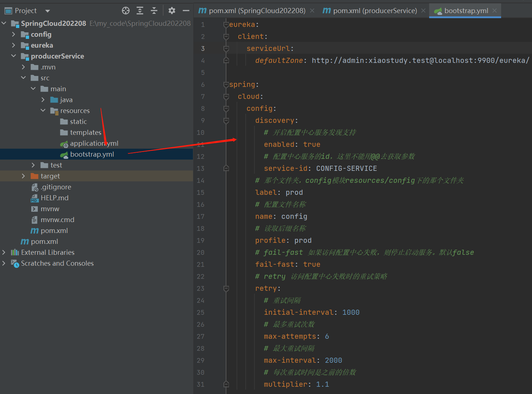Viewport: 532px width, 394px height.
Task: Expand the target folder
Action: point(24,176)
